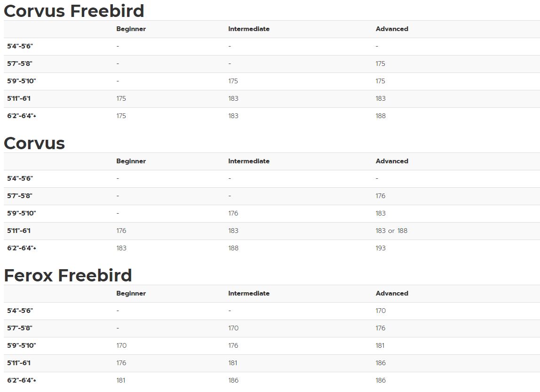Click the Ferox Freebird heading
Viewport: 540px width, 392px height.
[x=68, y=275]
